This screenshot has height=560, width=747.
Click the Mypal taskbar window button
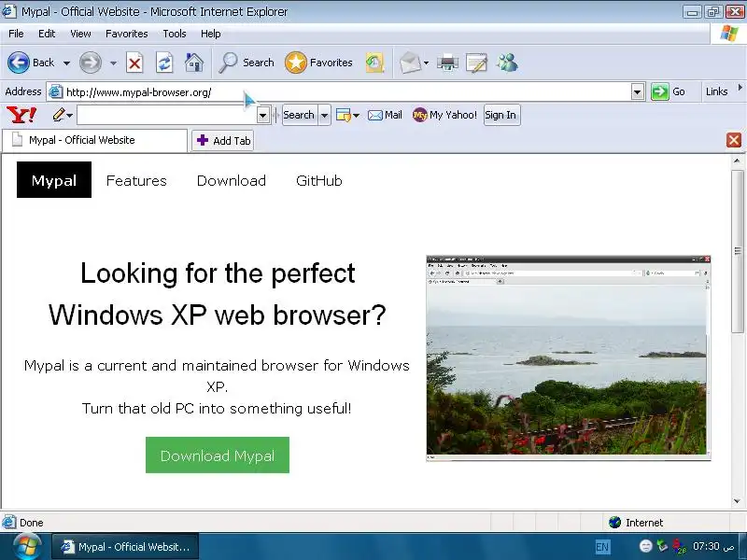click(125, 547)
